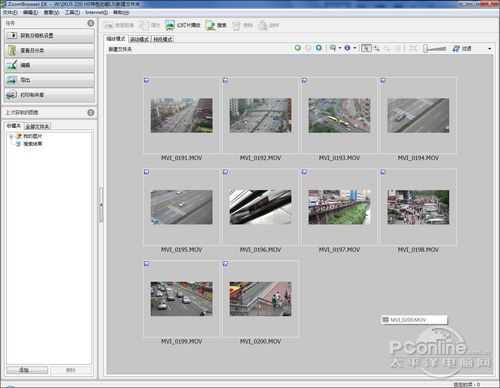Click the MVI_0199.MOV file name
Screen dimensions: 500x388
point(181,341)
